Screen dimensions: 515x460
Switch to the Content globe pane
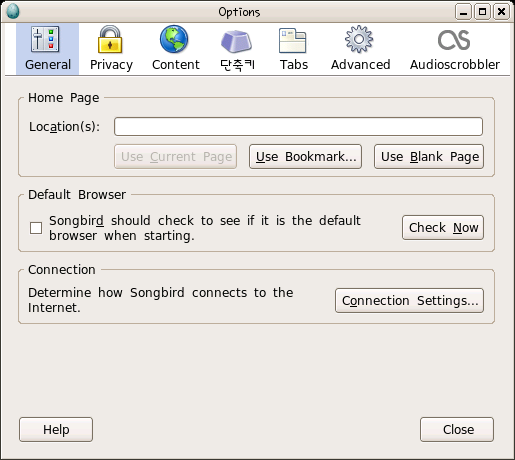click(175, 49)
